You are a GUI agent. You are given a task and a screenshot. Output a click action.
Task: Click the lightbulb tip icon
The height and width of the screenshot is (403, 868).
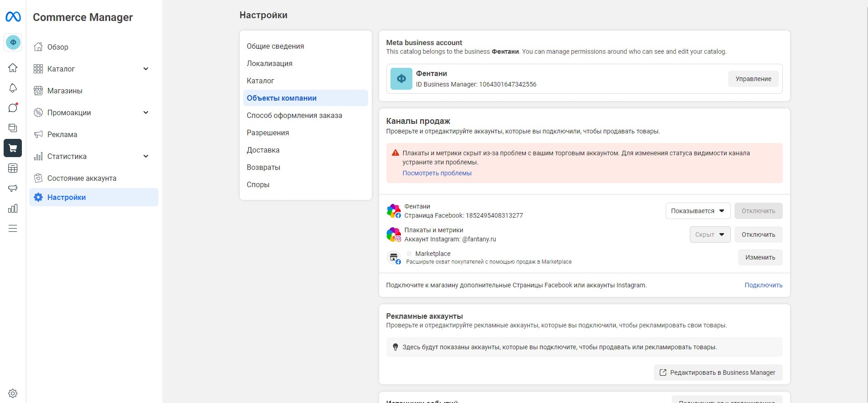(x=395, y=347)
